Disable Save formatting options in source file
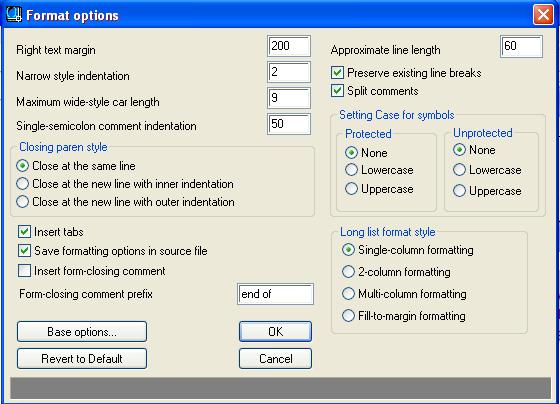This screenshot has width=560, height=404. point(24,251)
